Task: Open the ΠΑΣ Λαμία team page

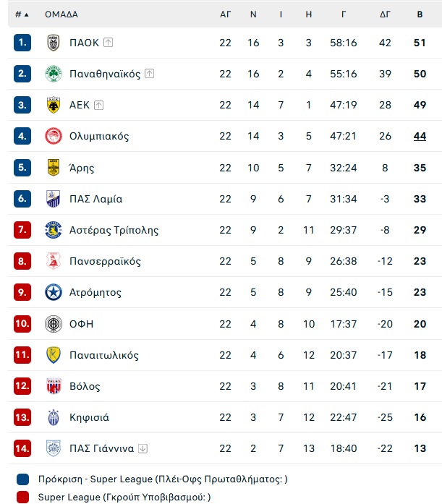Action: click(x=95, y=199)
